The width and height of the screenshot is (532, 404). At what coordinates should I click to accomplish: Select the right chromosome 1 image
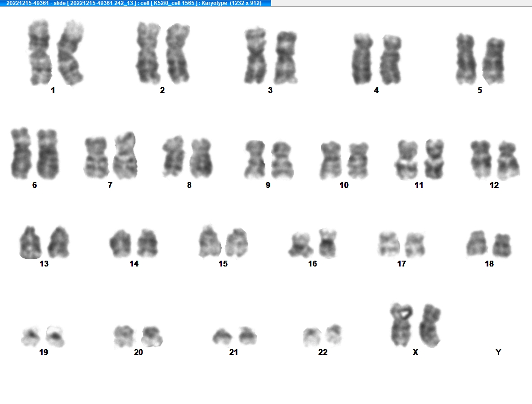[70, 53]
